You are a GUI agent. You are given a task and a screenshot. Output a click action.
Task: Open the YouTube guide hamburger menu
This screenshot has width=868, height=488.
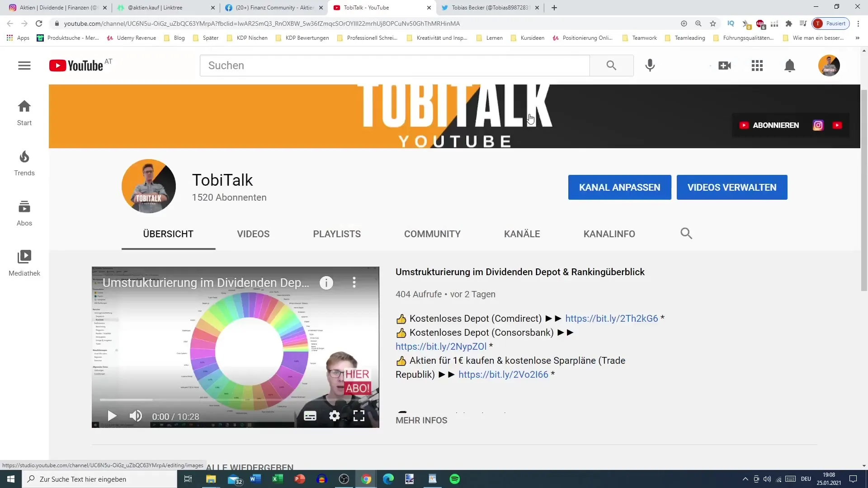24,66
